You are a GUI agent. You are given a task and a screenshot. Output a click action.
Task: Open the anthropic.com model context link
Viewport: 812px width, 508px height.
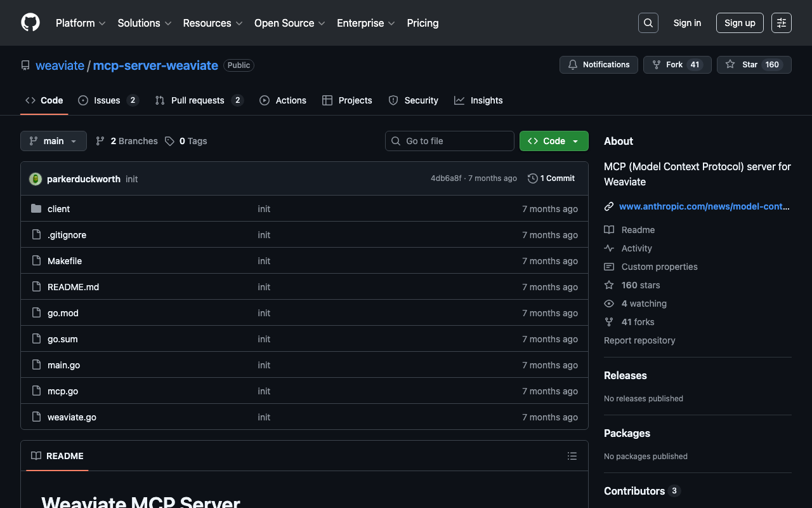tap(704, 206)
